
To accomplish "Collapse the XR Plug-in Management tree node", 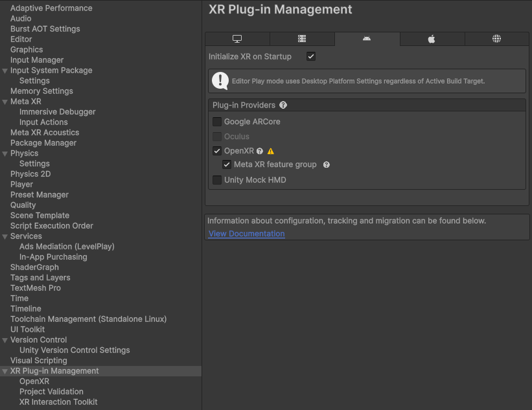I will (5, 372).
